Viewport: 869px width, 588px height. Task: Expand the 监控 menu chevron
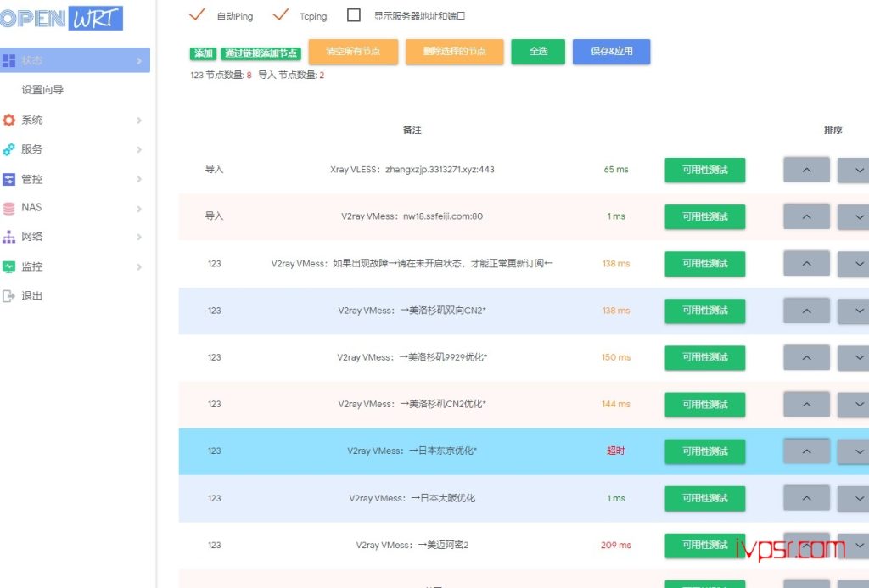coord(139,267)
